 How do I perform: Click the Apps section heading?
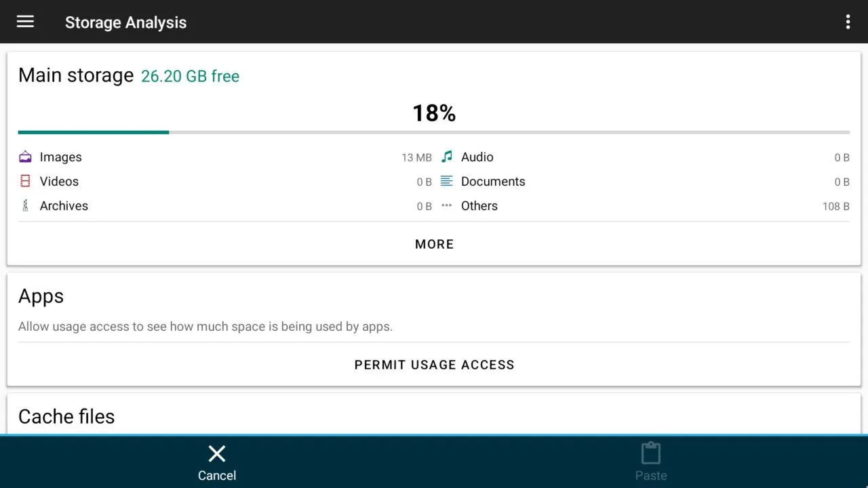coord(41,296)
